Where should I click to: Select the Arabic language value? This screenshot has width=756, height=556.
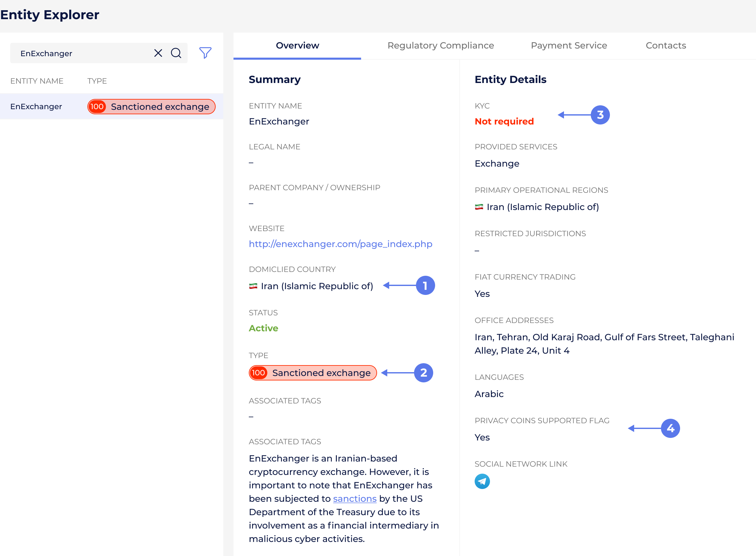tap(489, 394)
